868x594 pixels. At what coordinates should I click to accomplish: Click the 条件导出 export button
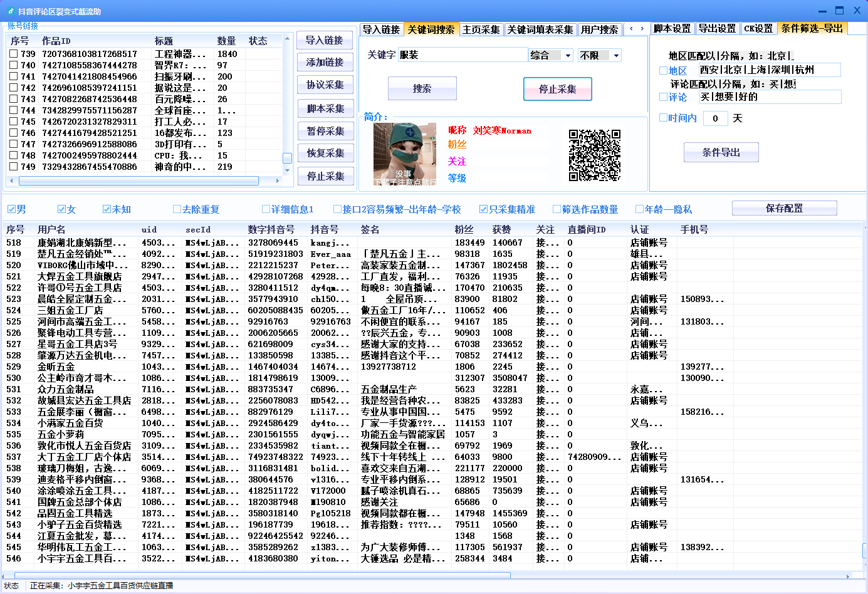[721, 152]
